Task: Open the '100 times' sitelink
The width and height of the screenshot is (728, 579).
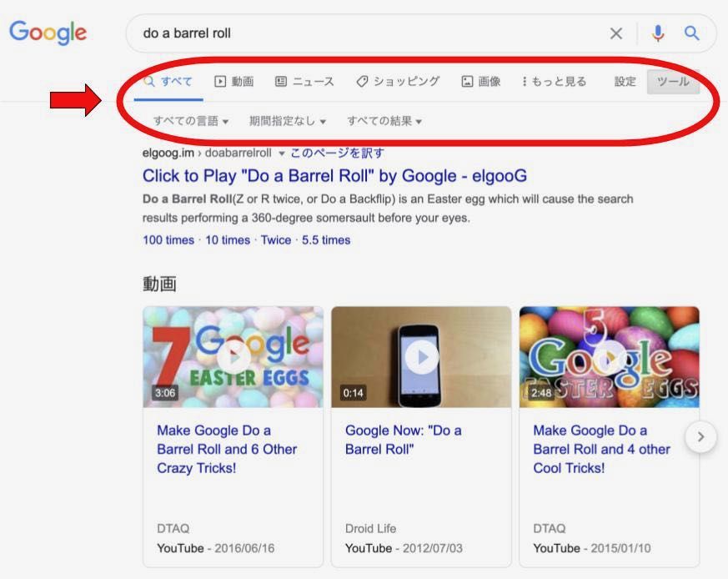Action: click(168, 240)
